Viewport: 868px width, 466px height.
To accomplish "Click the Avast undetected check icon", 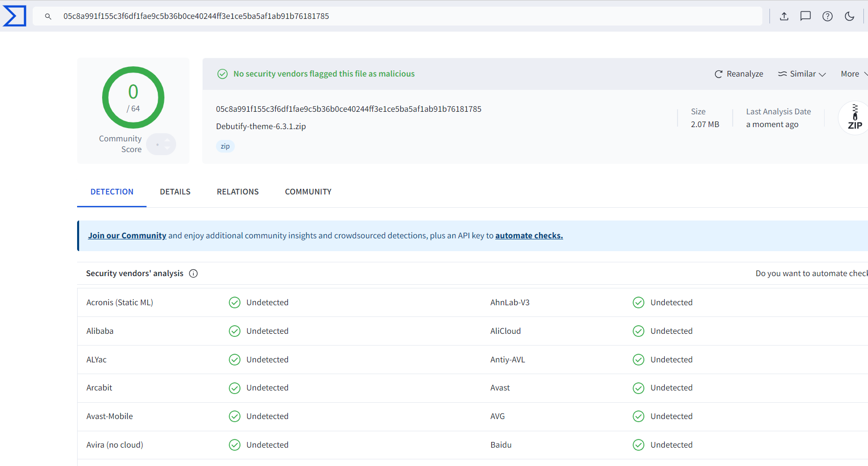I will point(639,388).
